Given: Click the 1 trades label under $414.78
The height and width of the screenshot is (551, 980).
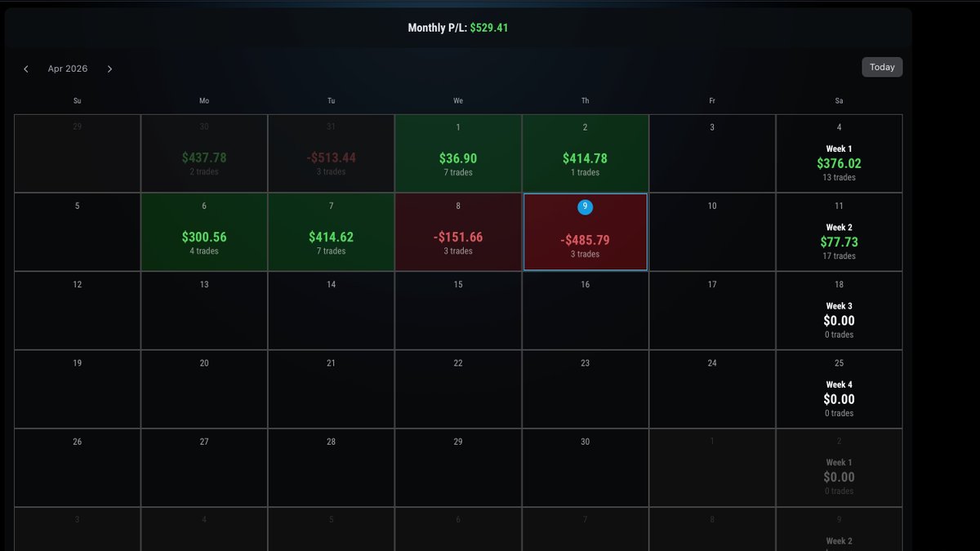Looking at the screenshot, I should pos(586,173).
